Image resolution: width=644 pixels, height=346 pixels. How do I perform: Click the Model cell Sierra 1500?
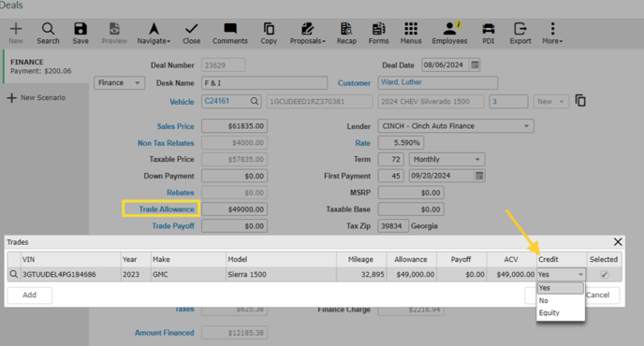281,274
